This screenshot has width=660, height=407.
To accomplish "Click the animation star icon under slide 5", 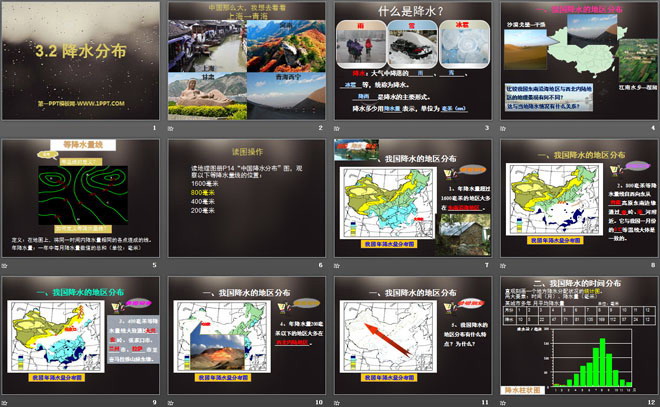I will tap(4, 266).
